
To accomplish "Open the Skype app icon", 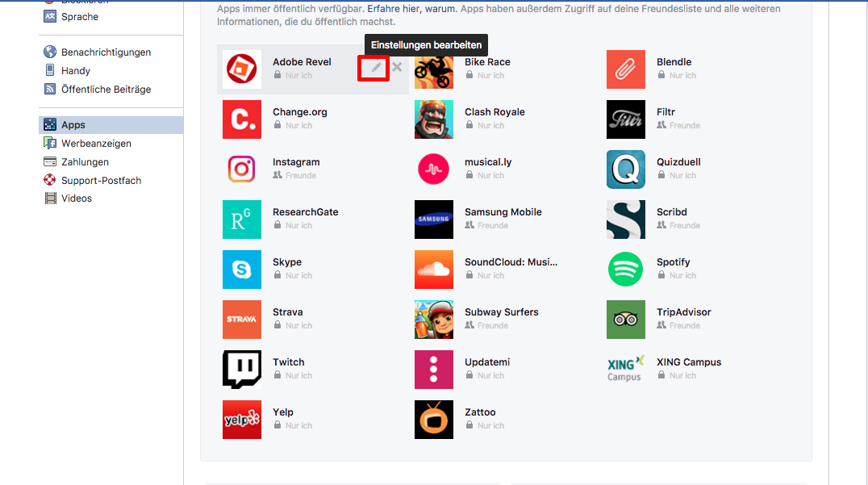I will point(242,270).
